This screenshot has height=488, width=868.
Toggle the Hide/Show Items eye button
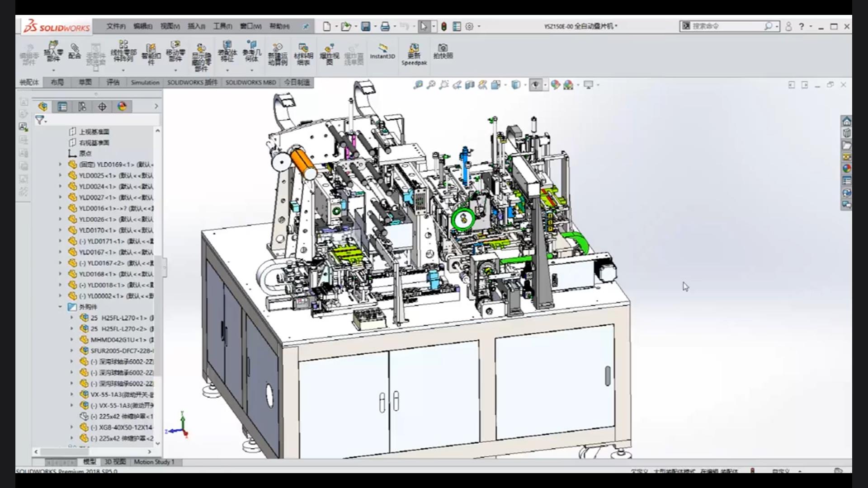pos(536,84)
